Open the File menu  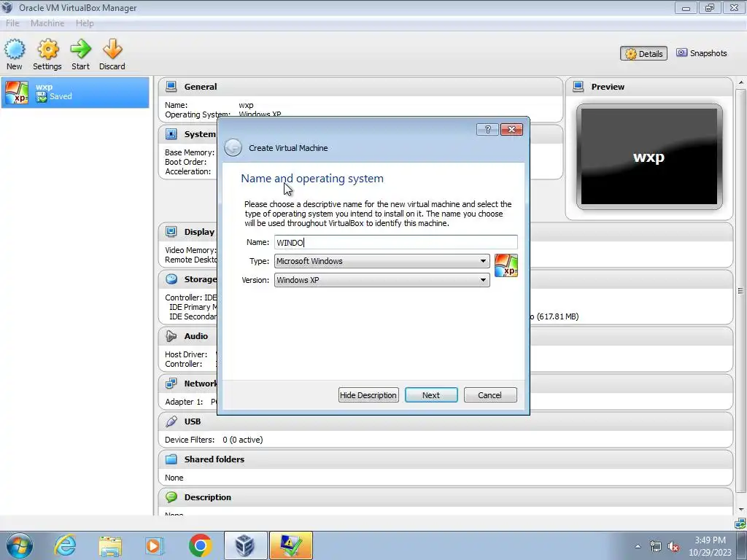tap(12, 23)
